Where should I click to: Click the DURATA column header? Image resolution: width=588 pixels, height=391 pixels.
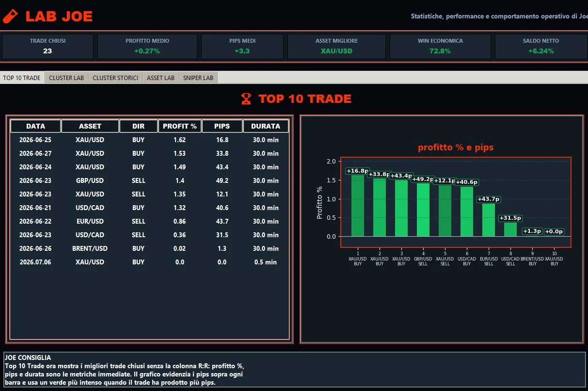[266, 126]
